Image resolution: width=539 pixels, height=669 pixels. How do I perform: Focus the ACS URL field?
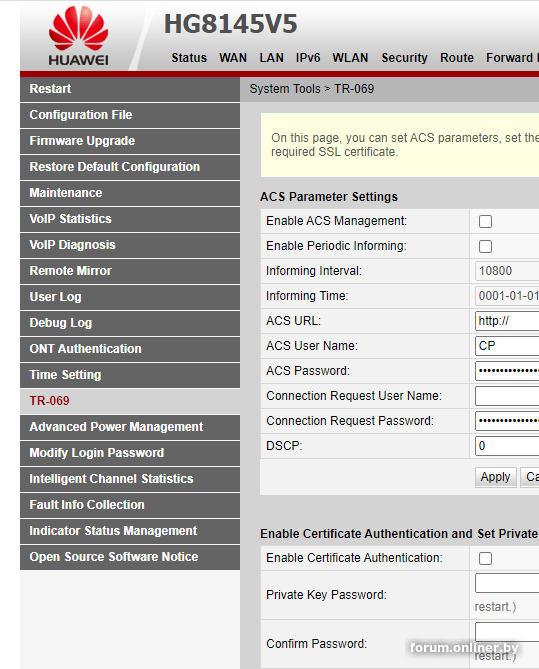coord(507,321)
